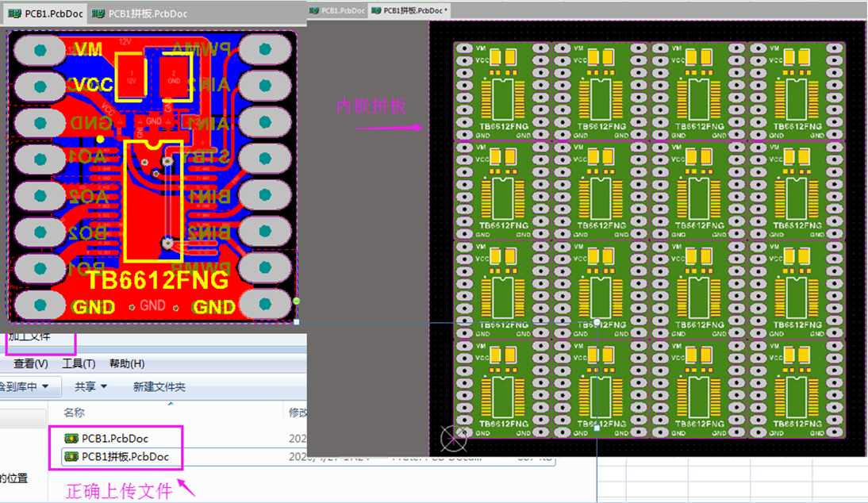Open the 工具(T) menu
Screen dimensions: 868x503
click(79, 363)
